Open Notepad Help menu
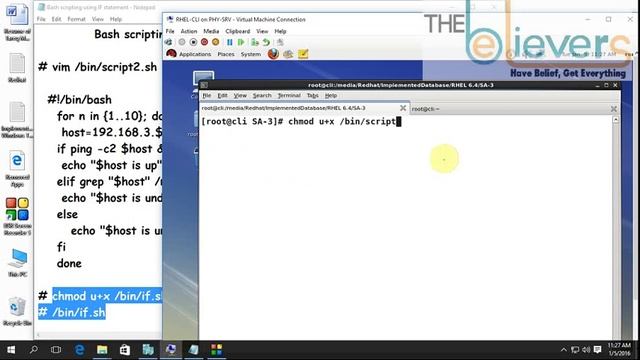The image size is (640, 360). (116, 19)
